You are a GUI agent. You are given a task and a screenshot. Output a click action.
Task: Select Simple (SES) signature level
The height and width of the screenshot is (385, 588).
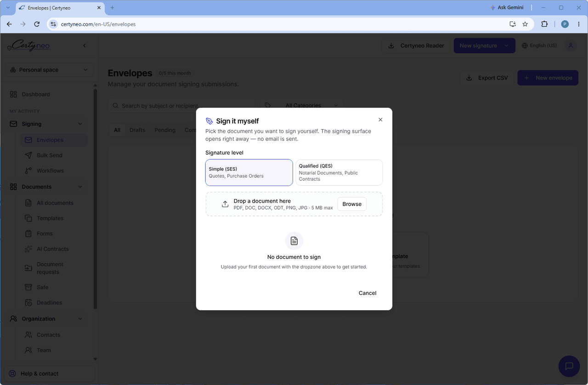click(249, 172)
